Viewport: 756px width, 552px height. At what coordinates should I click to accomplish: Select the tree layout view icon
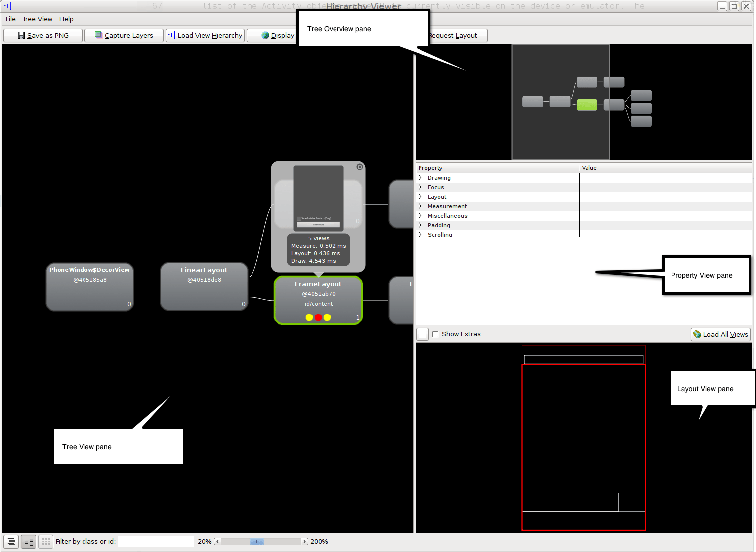[11, 541]
